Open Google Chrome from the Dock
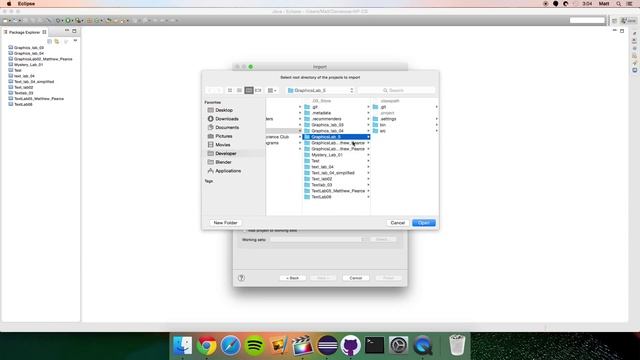The width and height of the screenshot is (640, 360). [207, 345]
